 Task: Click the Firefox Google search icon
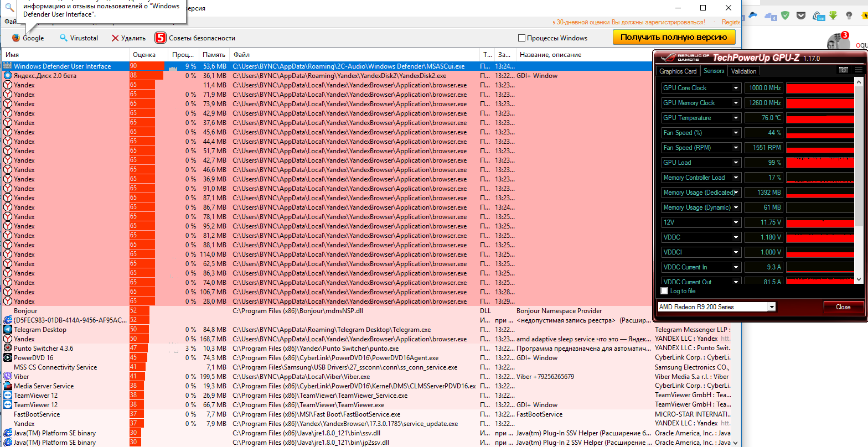(16, 38)
